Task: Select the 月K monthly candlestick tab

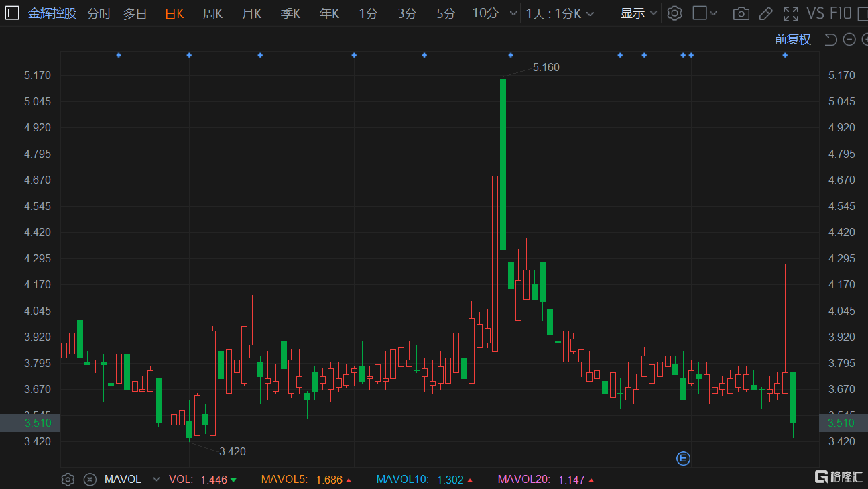Action: pyautogui.click(x=252, y=13)
